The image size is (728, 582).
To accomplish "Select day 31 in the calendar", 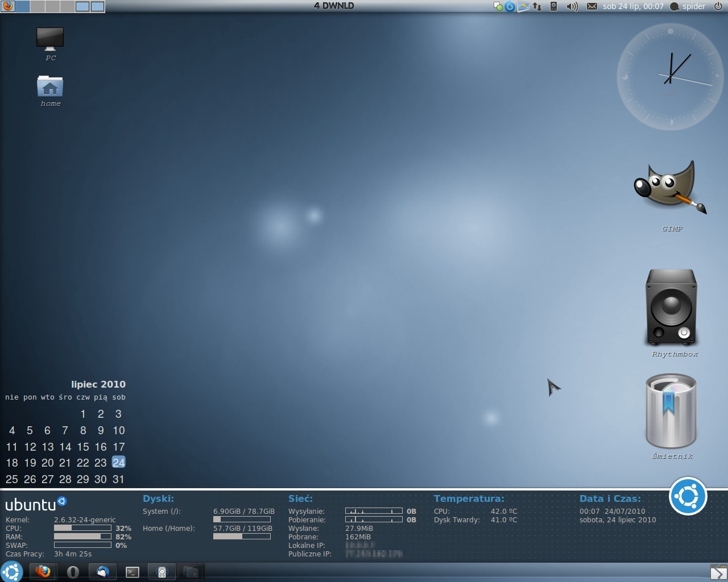I will [x=118, y=479].
